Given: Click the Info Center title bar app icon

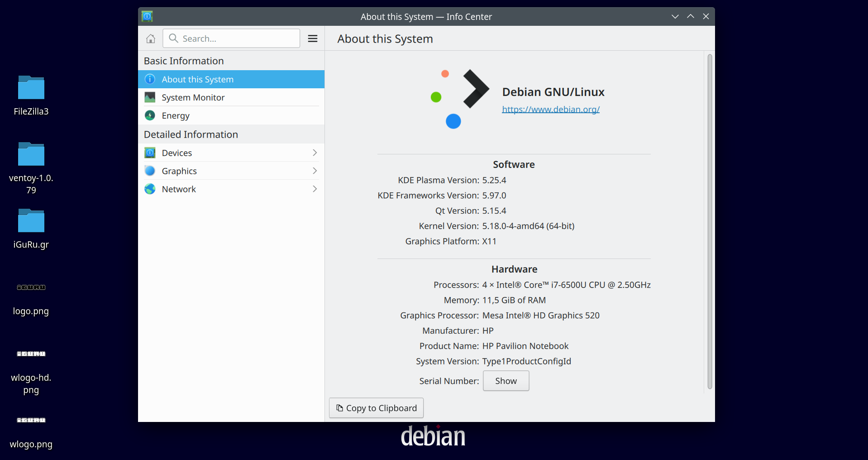Looking at the screenshot, I should (147, 16).
